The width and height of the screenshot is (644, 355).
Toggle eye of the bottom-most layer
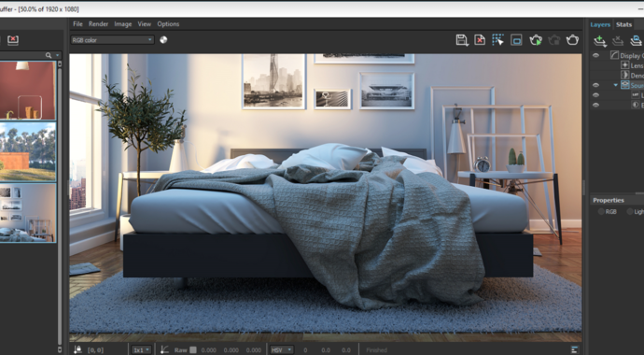596,106
